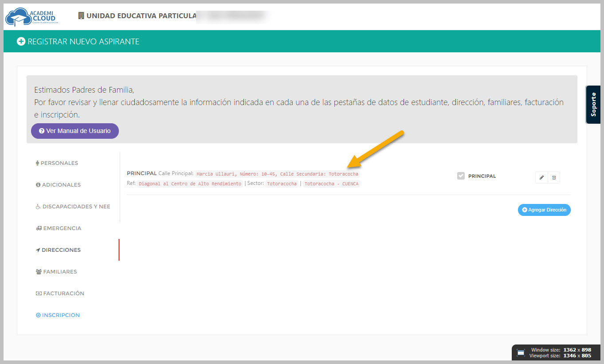Click Ver Manual de Usuario button
604x364 pixels.
(x=75, y=131)
